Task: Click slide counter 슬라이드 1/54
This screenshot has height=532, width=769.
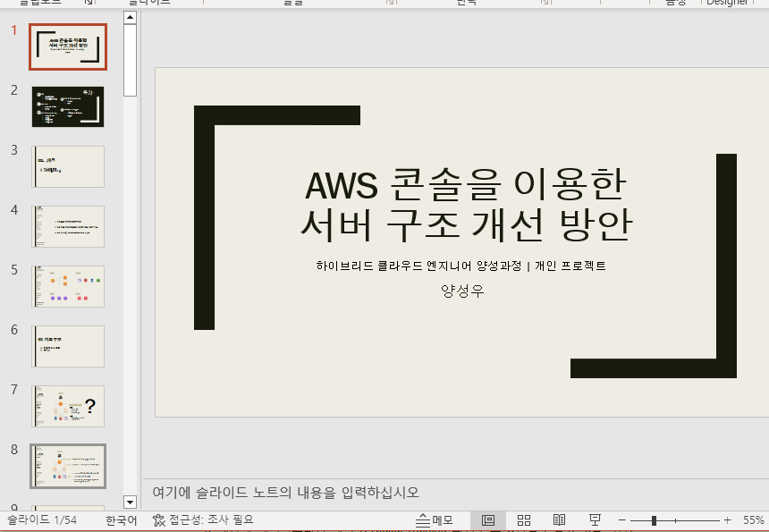Action: coord(42,519)
